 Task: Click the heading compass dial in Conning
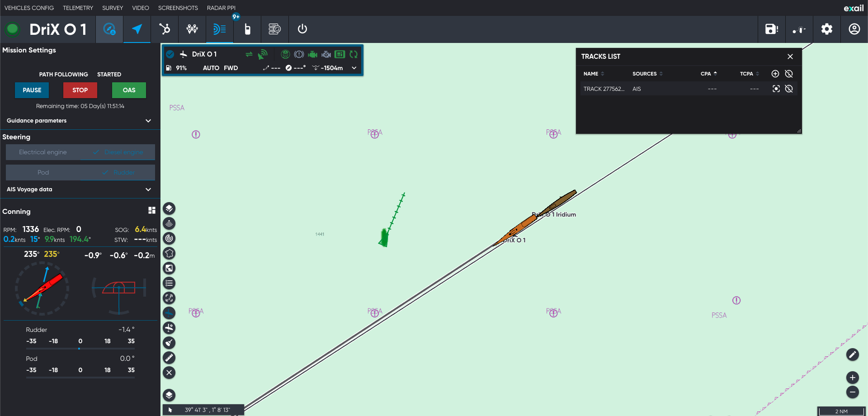pyautogui.click(x=42, y=288)
